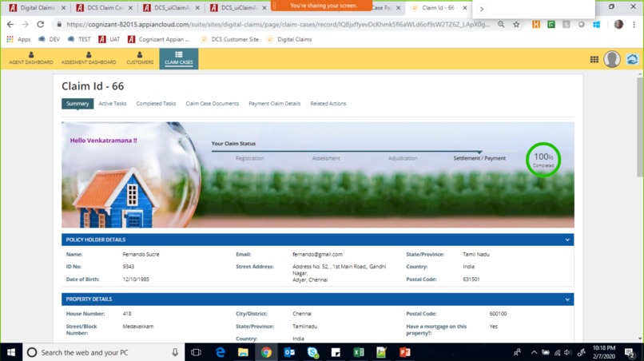The height and width of the screenshot is (361, 644).
Task: Open Skype from the taskbar
Action: [x=312, y=352]
